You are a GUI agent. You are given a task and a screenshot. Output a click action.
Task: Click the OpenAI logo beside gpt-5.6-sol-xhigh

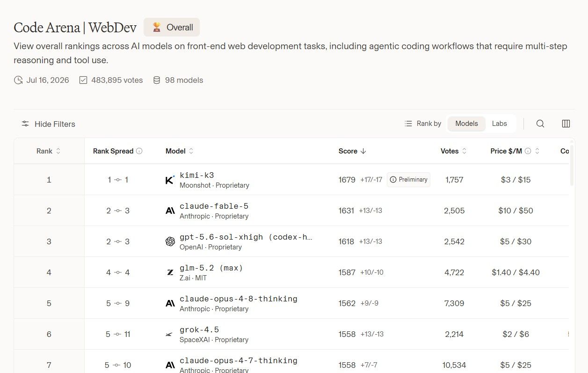coord(170,241)
